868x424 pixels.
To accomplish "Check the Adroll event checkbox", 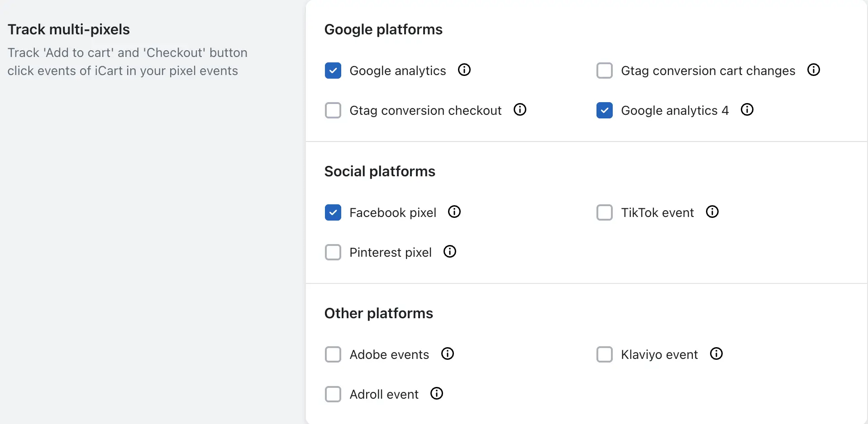I will tap(333, 394).
